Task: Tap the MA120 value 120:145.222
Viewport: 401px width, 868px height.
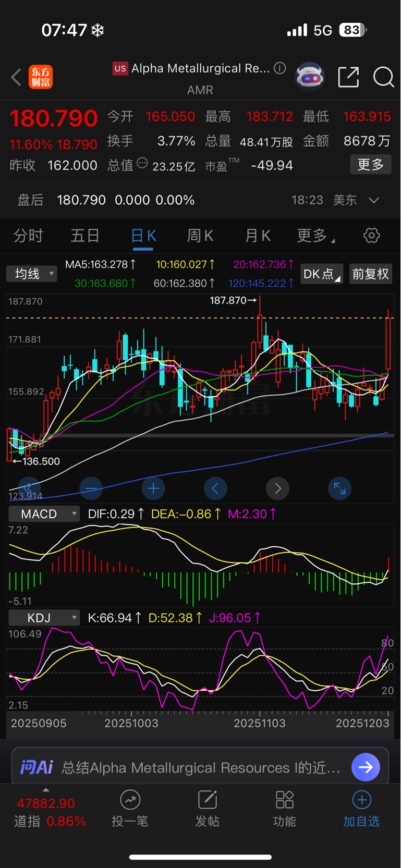Action: pyautogui.click(x=261, y=284)
